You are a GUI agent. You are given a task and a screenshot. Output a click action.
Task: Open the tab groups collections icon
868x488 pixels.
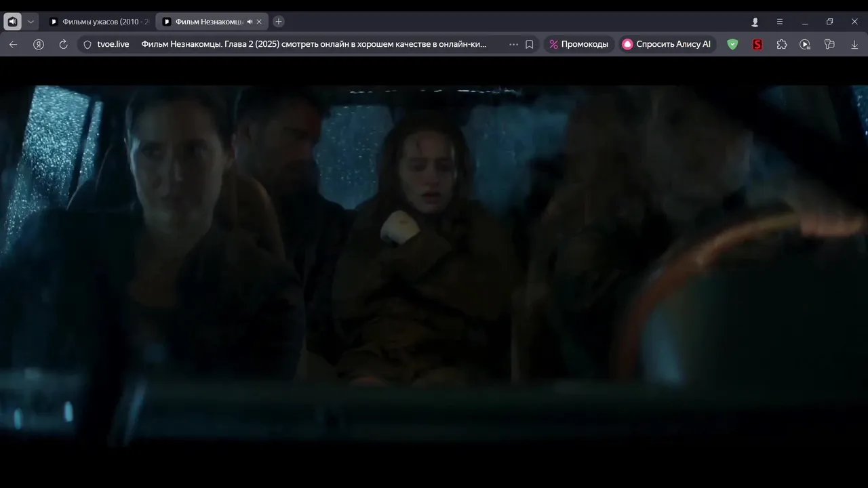pyautogui.click(x=829, y=44)
